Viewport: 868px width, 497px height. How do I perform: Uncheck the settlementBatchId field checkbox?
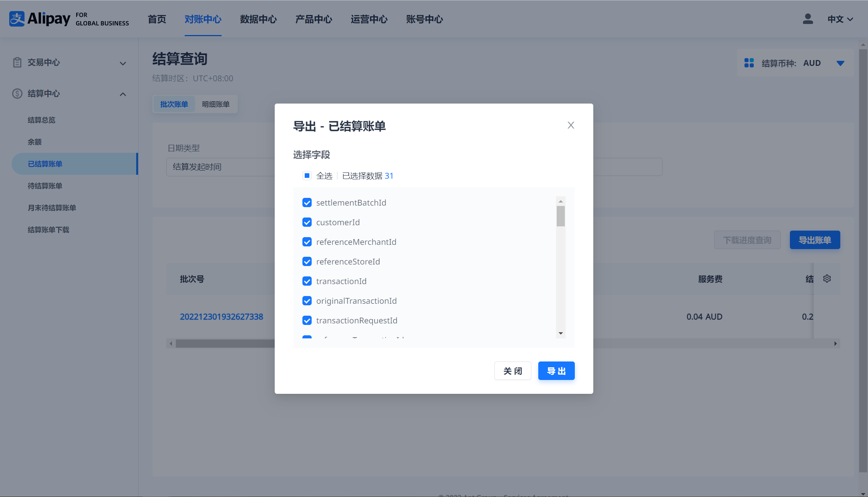point(307,203)
